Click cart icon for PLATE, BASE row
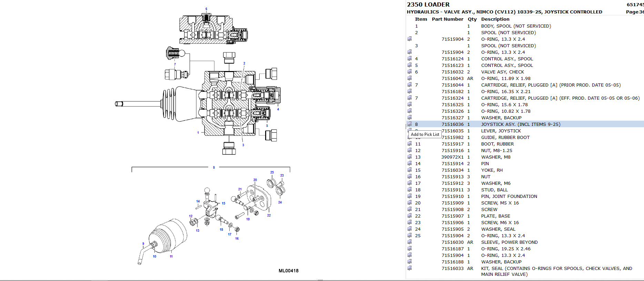The image size is (644, 281). click(x=410, y=216)
